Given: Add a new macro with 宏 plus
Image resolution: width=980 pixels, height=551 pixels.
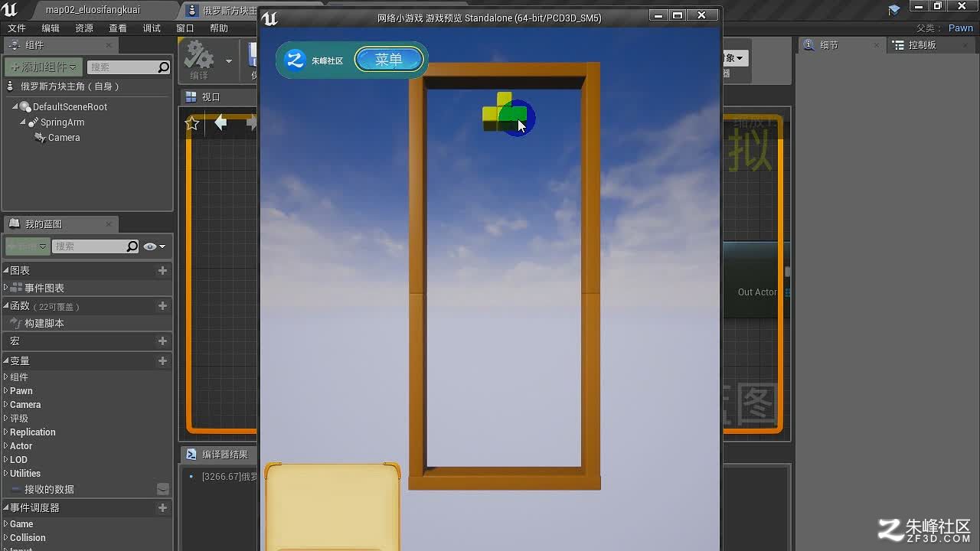Looking at the screenshot, I should [x=162, y=341].
